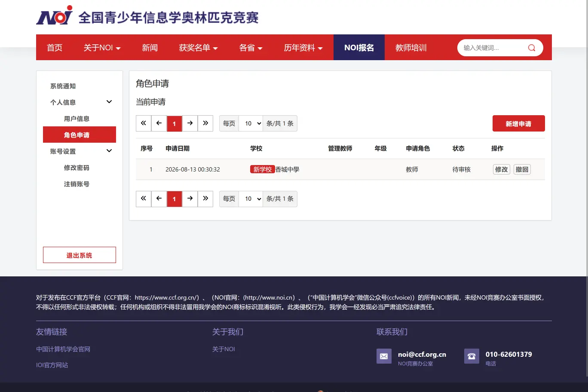Click the search magnifier icon

tap(532, 48)
